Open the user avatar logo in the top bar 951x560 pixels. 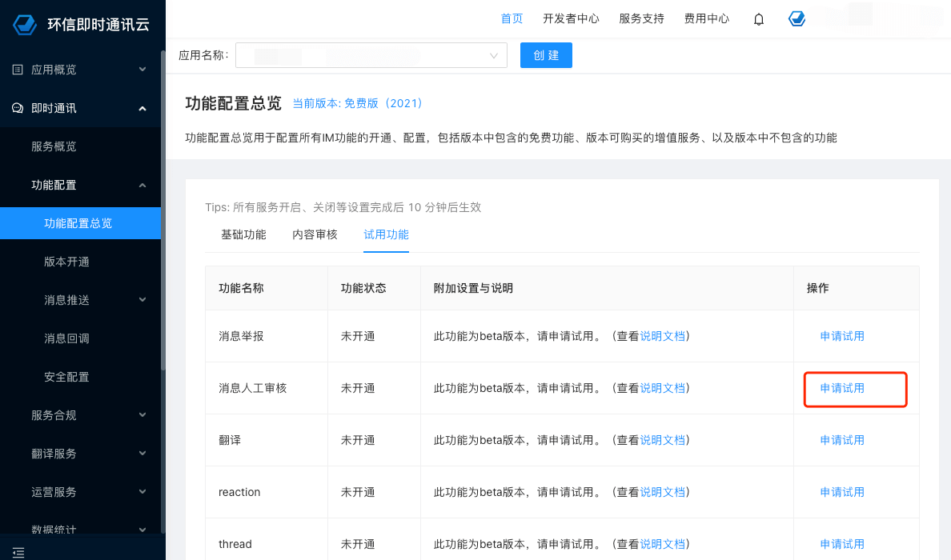click(797, 18)
